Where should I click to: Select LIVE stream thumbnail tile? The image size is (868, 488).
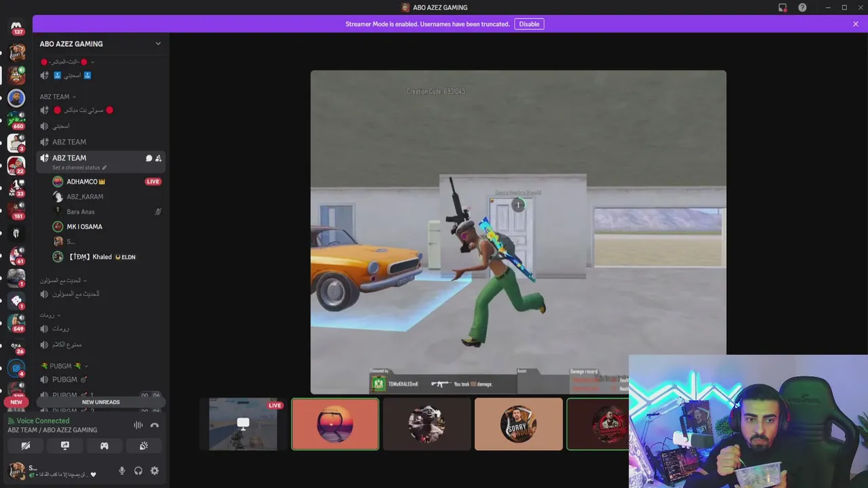click(x=243, y=424)
